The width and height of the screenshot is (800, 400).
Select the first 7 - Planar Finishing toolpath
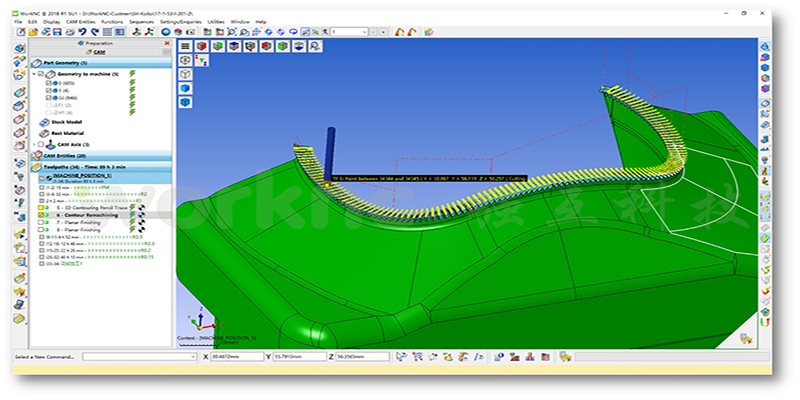78,222
